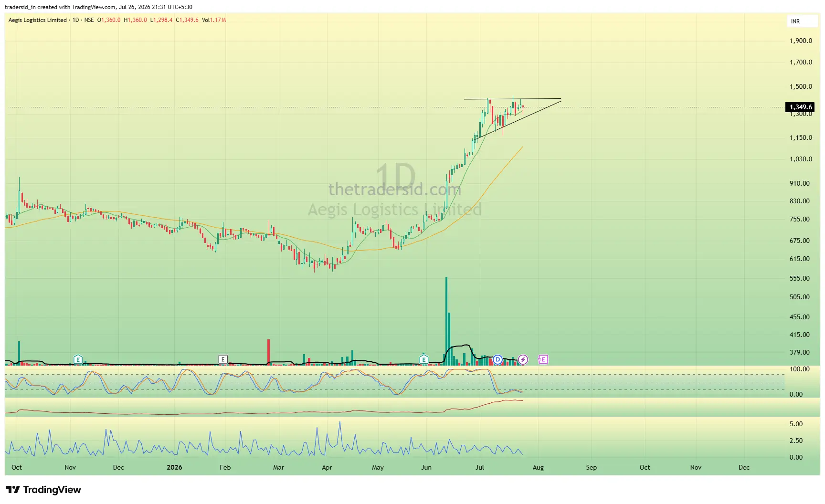
Task: Click the L1,298.4 low value
Action: click(x=161, y=20)
